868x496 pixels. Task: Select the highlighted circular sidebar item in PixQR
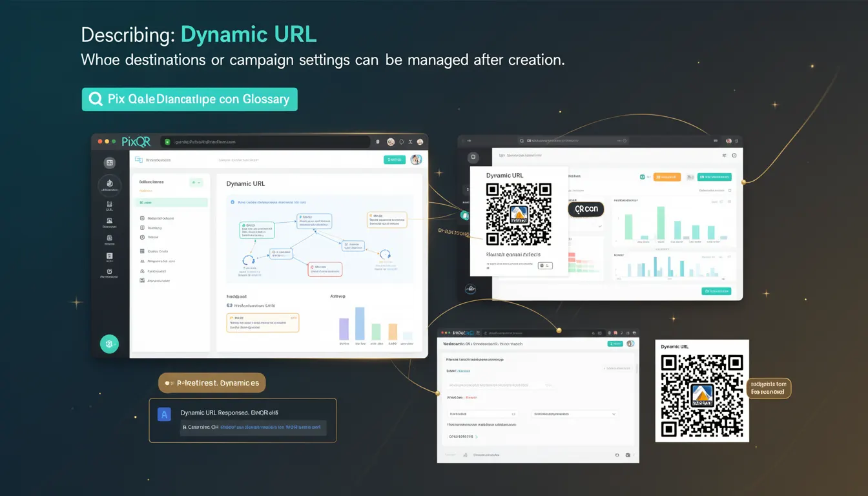110,185
